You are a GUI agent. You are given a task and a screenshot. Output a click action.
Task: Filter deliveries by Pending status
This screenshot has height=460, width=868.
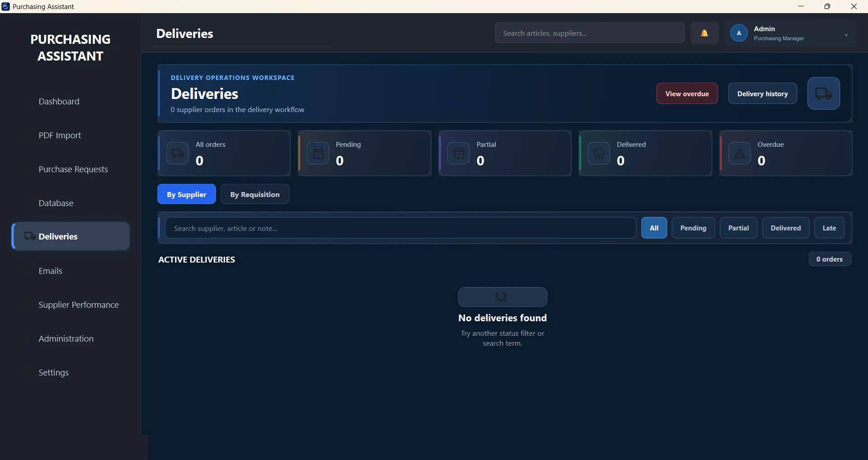tap(693, 228)
